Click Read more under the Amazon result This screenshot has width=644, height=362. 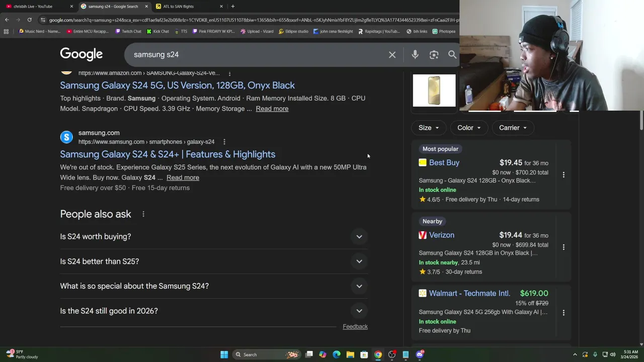pyautogui.click(x=272, y=109)
